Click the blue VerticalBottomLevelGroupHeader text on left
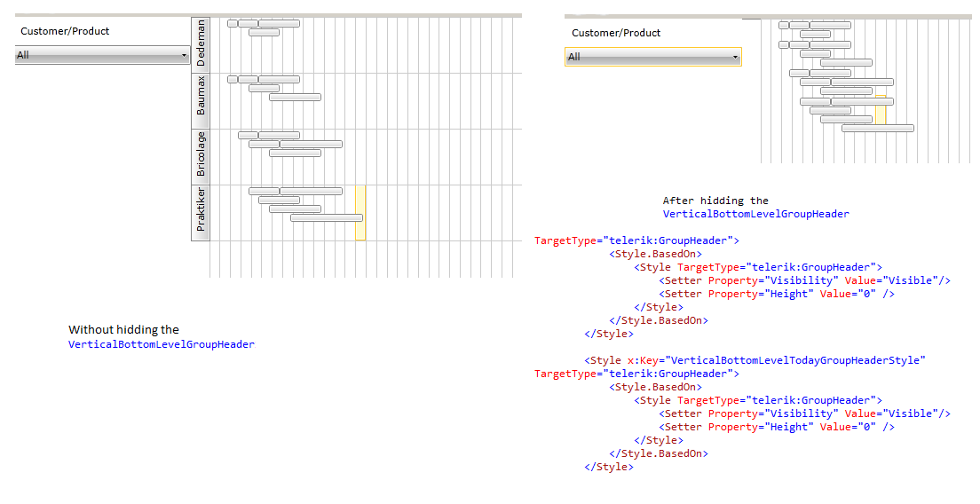 162,344
